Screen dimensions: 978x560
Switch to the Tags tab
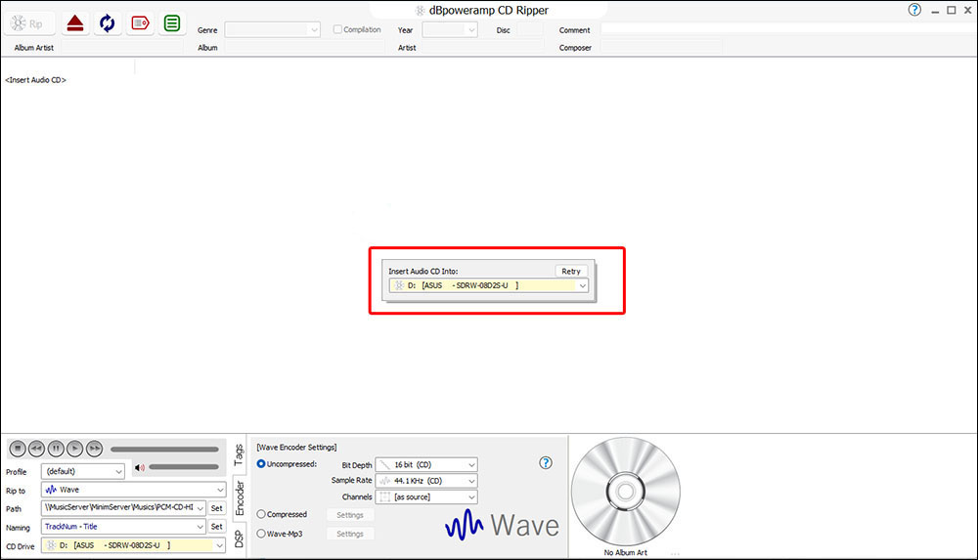coord(239,453)
